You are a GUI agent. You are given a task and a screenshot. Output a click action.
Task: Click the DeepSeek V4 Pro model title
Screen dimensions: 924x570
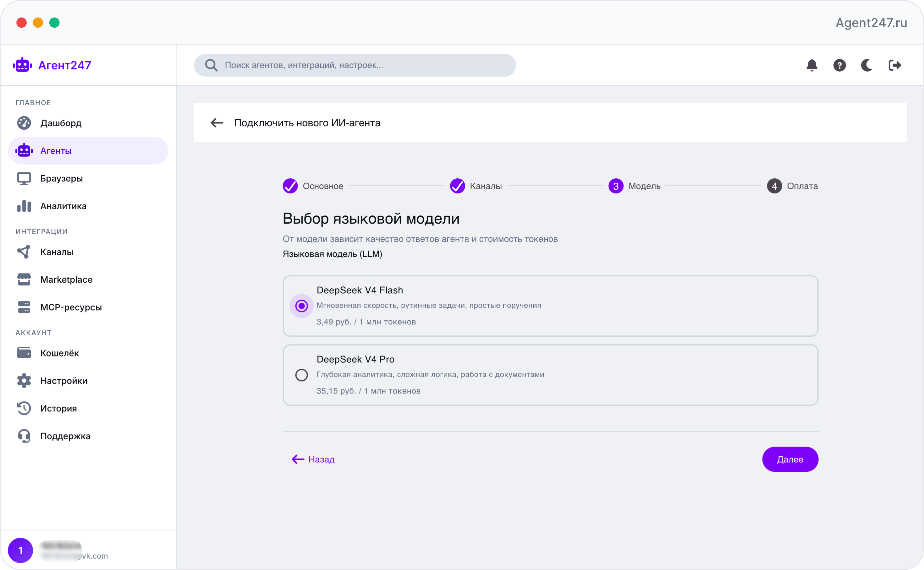(355, 359)
